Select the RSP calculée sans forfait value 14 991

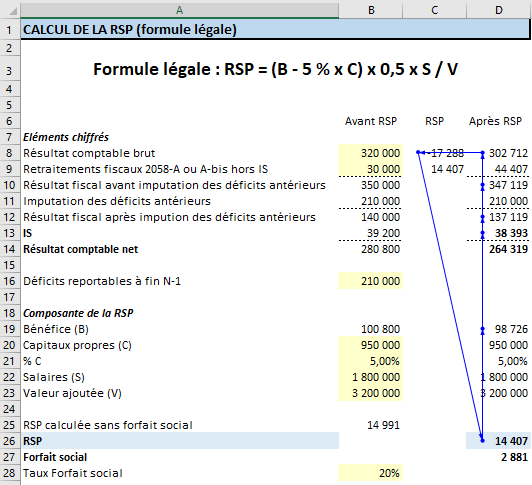point(371,425)
